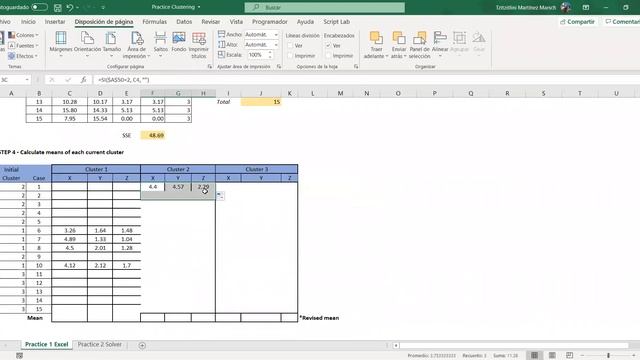Open the Panel de selección
640x360 pixels.
[420, 45]
